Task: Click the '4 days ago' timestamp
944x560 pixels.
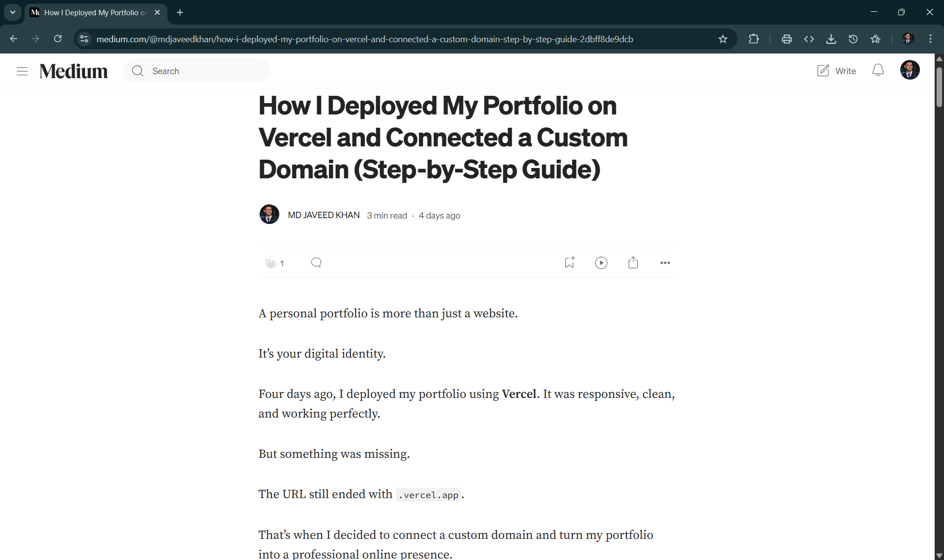Action: click(440, 216)
